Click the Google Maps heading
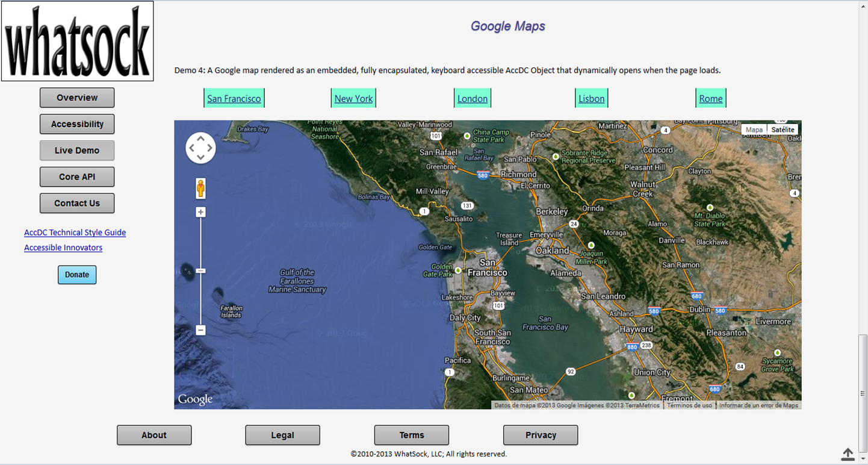 [508, 26]
